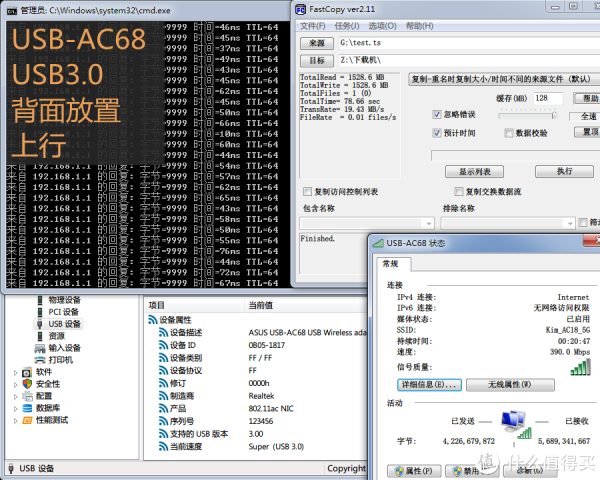Select the 输入设备 tree icon

point(40,348)
